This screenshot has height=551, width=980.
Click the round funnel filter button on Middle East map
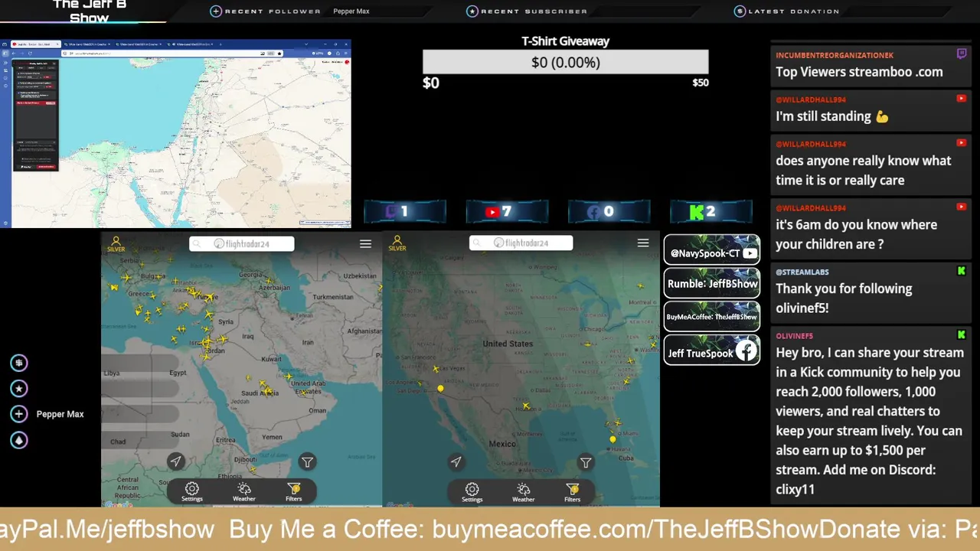click(x=307, y=461)
